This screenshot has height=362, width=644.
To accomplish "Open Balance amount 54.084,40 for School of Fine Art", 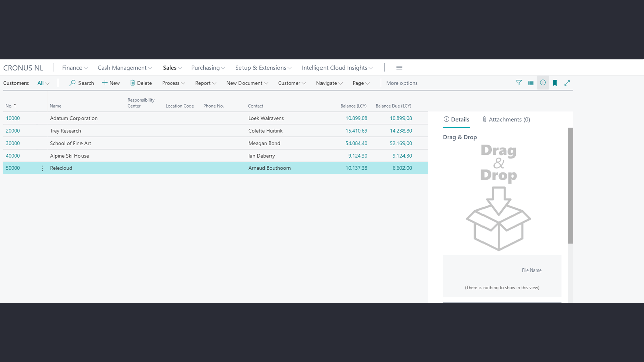I will pos(356,143).
